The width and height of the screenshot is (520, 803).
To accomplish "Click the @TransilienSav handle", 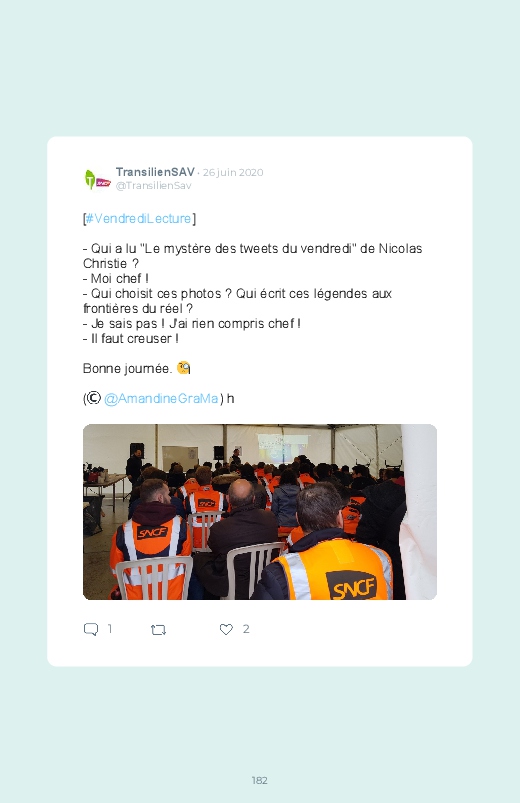I will [153, 185].
